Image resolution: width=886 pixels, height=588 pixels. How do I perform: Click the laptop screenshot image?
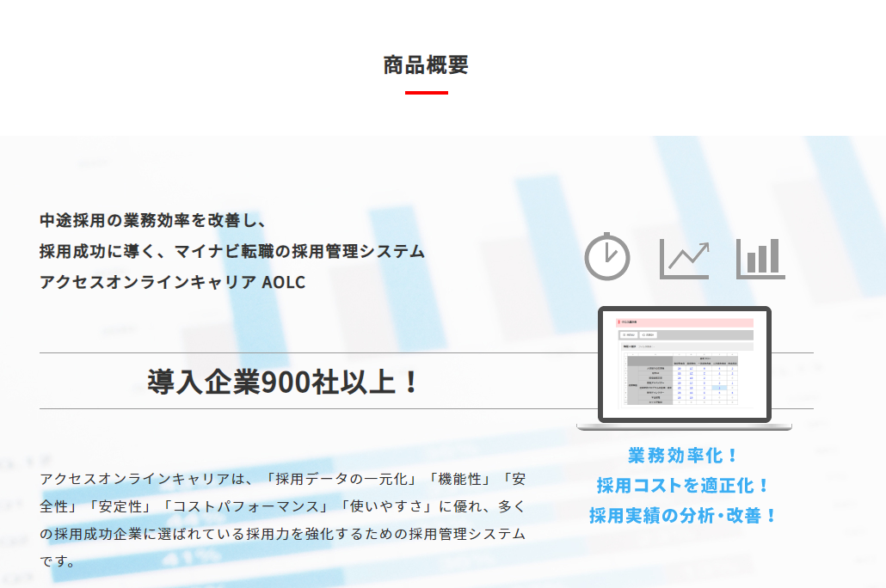pos(684,368)
